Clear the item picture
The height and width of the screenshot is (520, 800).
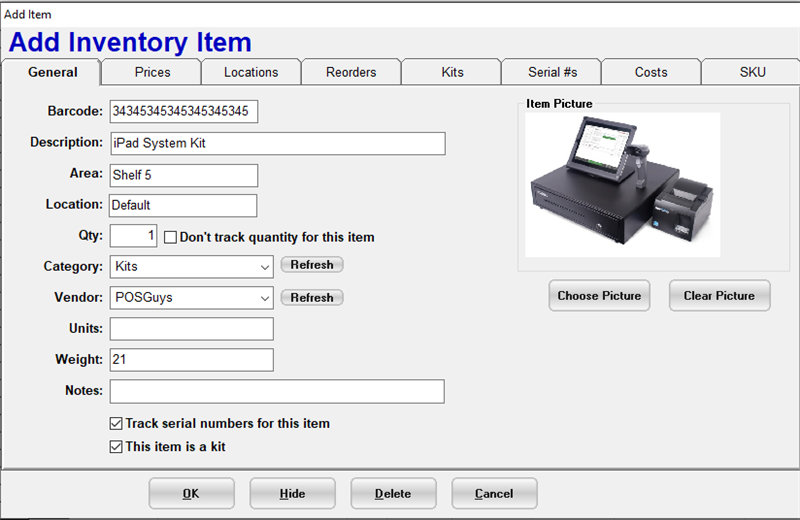719,295
